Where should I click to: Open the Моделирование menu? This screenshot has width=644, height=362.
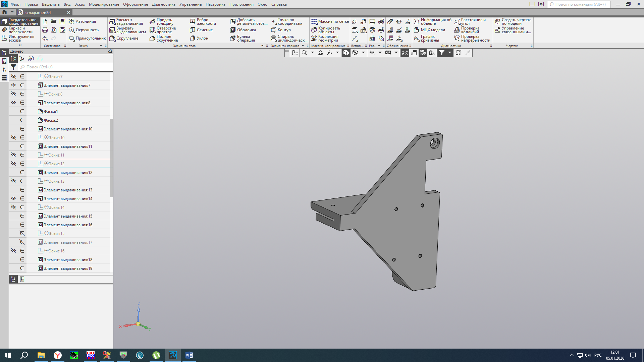pos(104,4)
